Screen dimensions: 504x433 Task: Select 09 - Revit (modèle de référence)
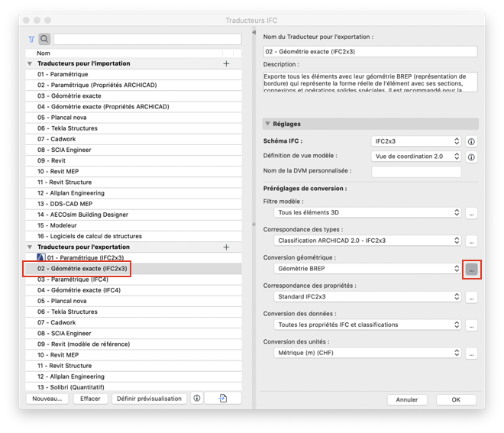coord(134,344)
